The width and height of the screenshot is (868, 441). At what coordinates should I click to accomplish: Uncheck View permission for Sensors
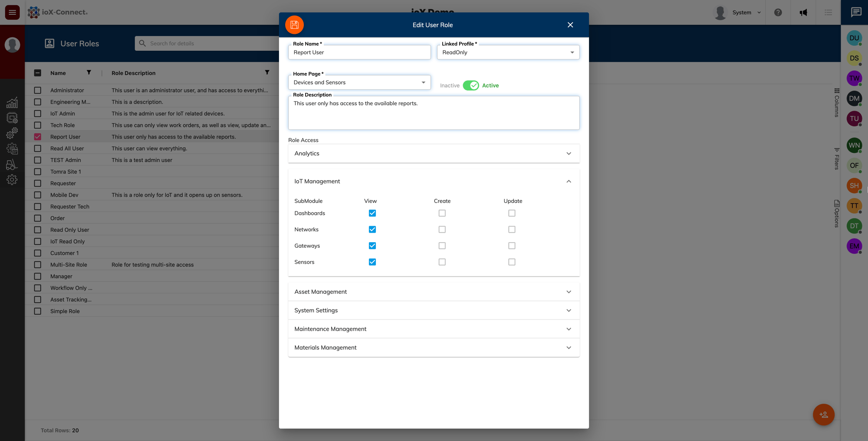click(x=372, y=262)
